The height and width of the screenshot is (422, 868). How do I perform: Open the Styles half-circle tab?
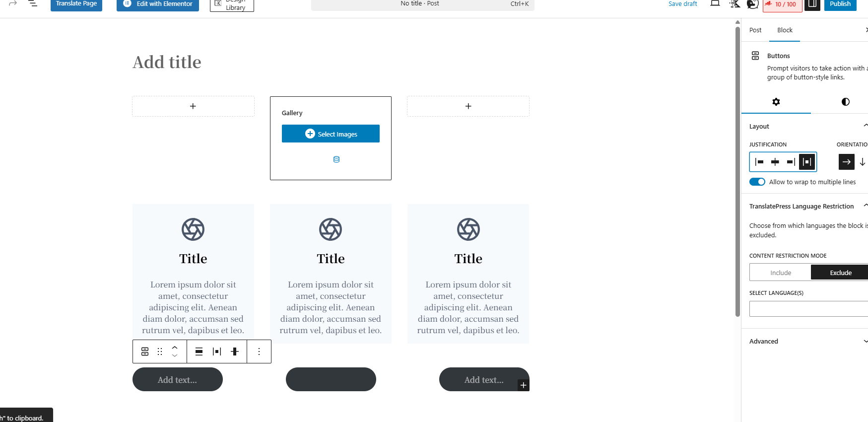pyautogui.click(x=845, y=102)
